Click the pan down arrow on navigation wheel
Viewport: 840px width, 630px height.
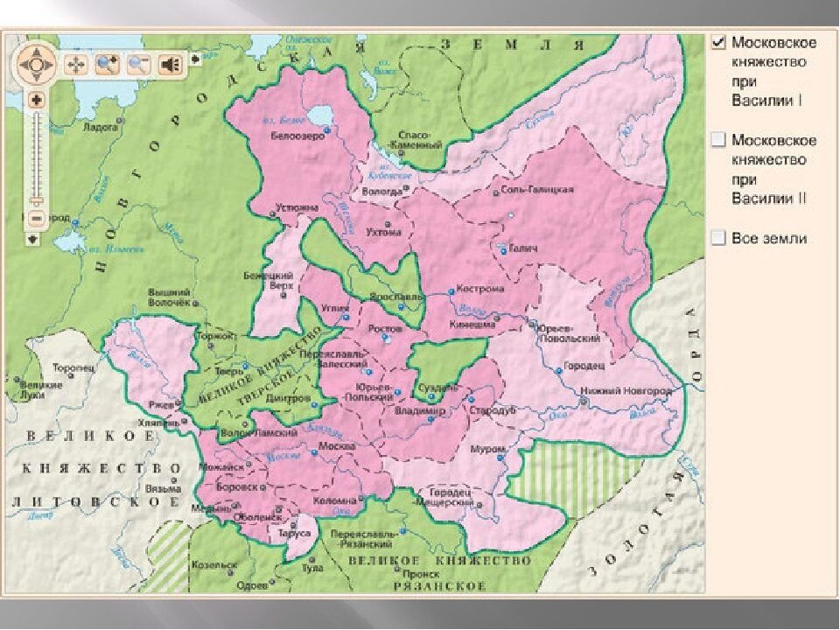[x=37, y=78]
